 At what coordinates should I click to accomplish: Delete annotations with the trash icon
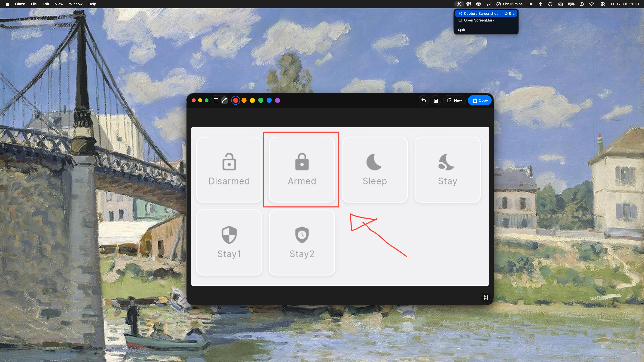click(x=436, y=100)
